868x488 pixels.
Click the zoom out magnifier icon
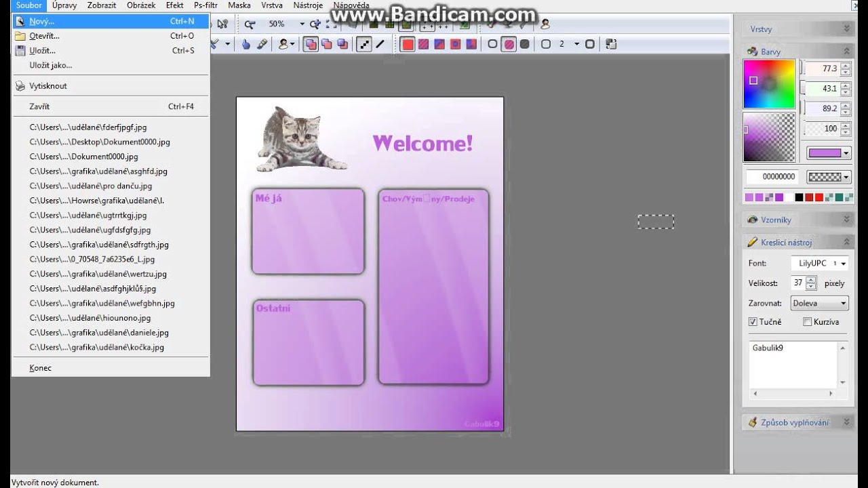pyautogui.click(x=250, y=24)
